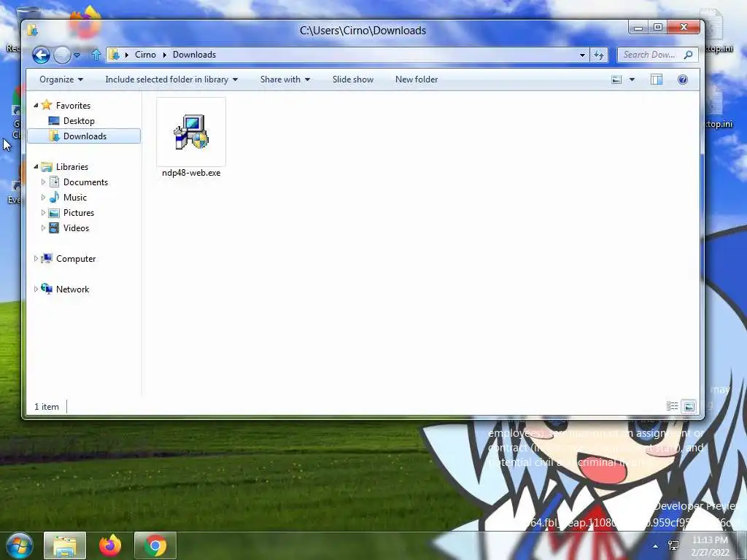
Task: Open the Pictures library
Action: (79, 212)
